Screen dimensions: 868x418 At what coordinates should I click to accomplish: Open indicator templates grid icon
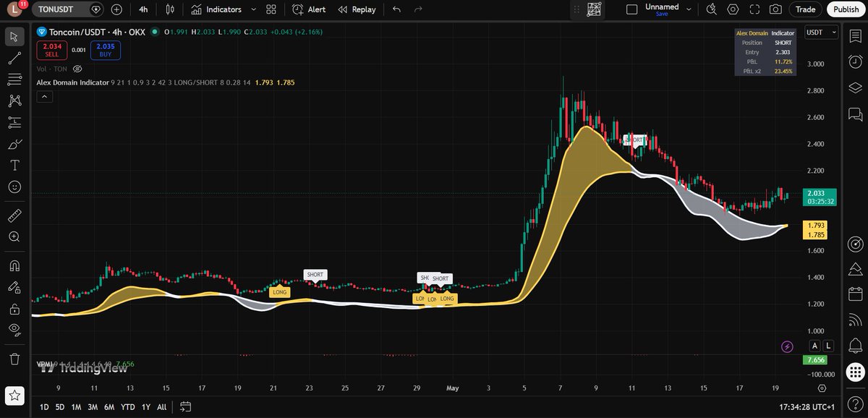271,9
